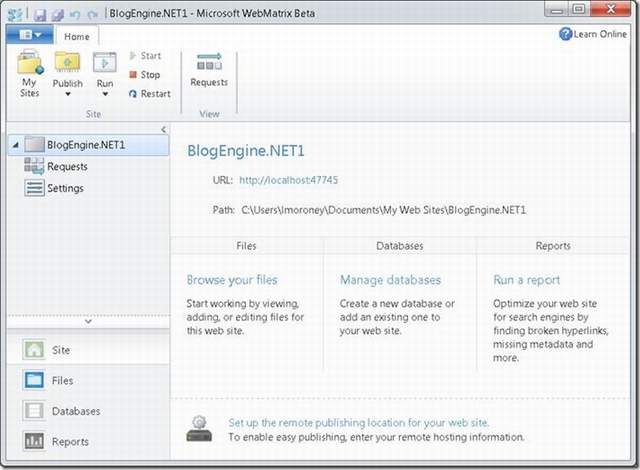Click the Reports column header
This screenshot has width=640, height=470.
click(553, 246)
